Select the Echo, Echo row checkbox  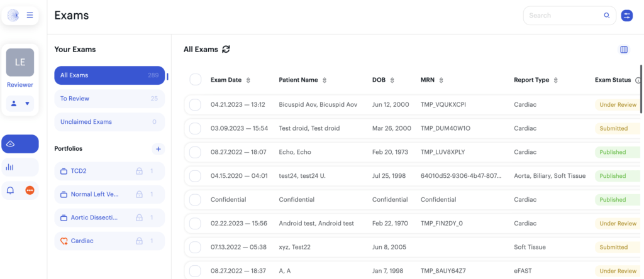tap(195, 152)
